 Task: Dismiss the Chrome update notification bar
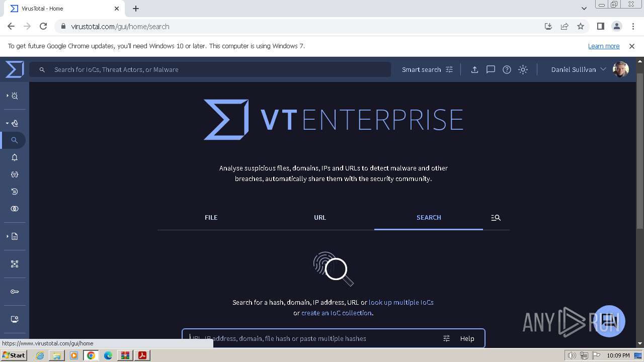[632, 46]
